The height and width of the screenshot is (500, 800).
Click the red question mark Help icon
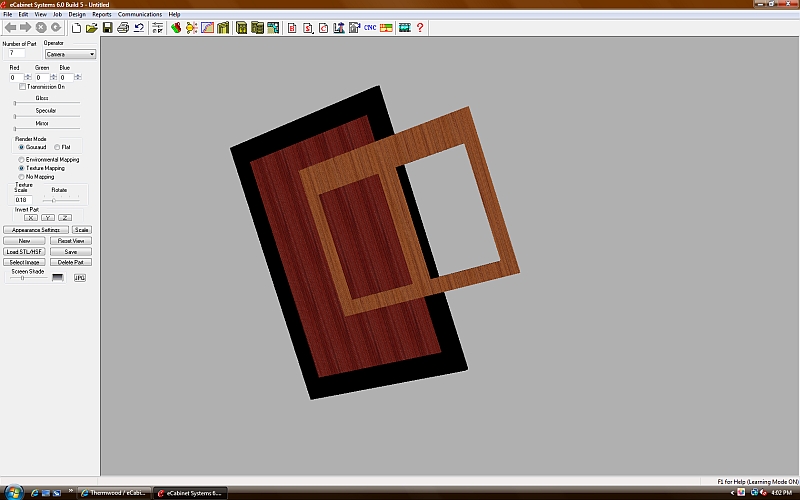point(420,28)
